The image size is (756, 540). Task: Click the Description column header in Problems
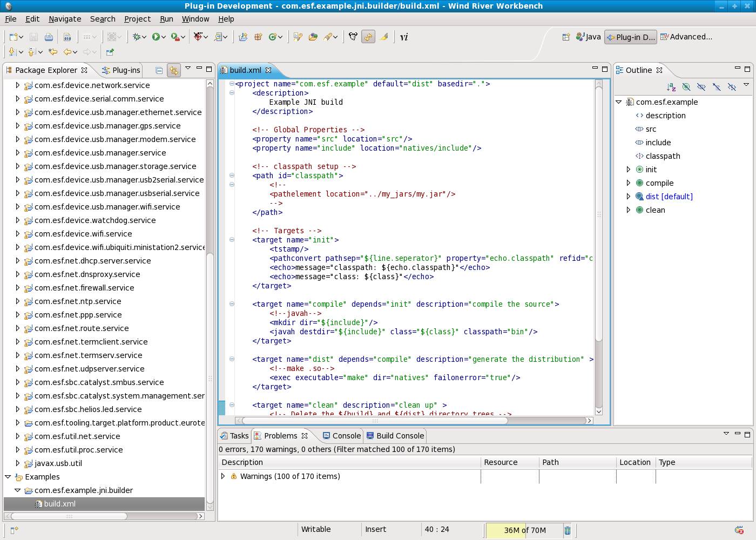(x=349, y=462)
